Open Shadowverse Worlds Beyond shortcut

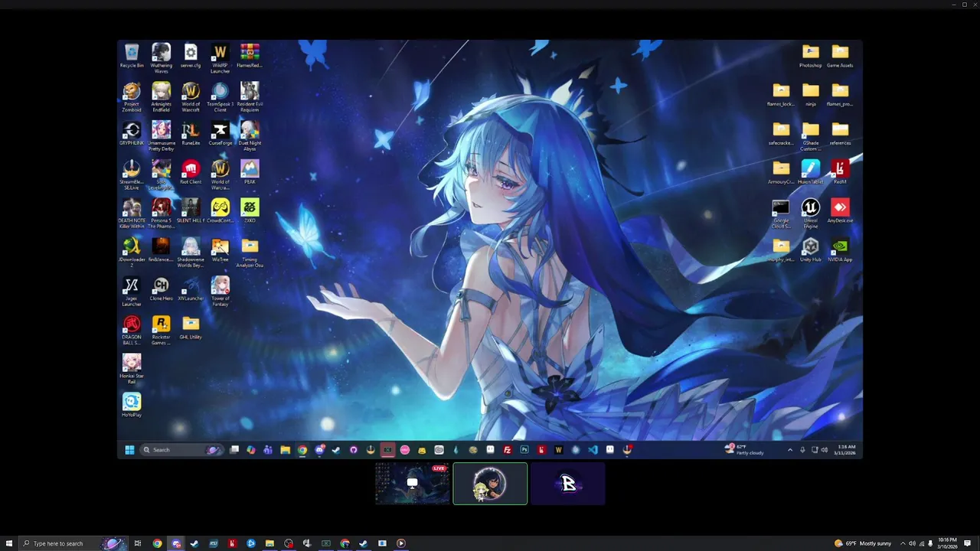coord(191,253)
